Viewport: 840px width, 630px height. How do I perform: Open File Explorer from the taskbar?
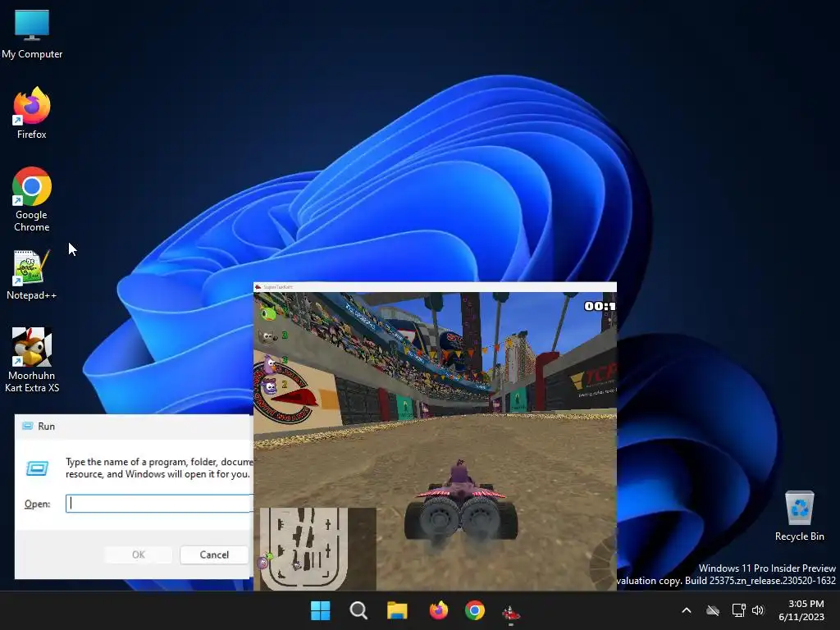point(397,610)
